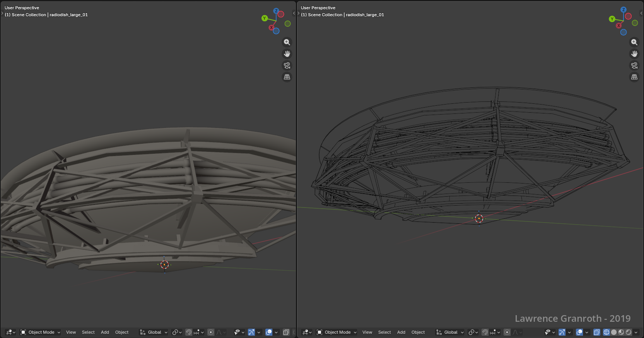644x338 pixels.
Task: Open Global orientation dropdown in right viewport
Action: (x=450, y=332)
